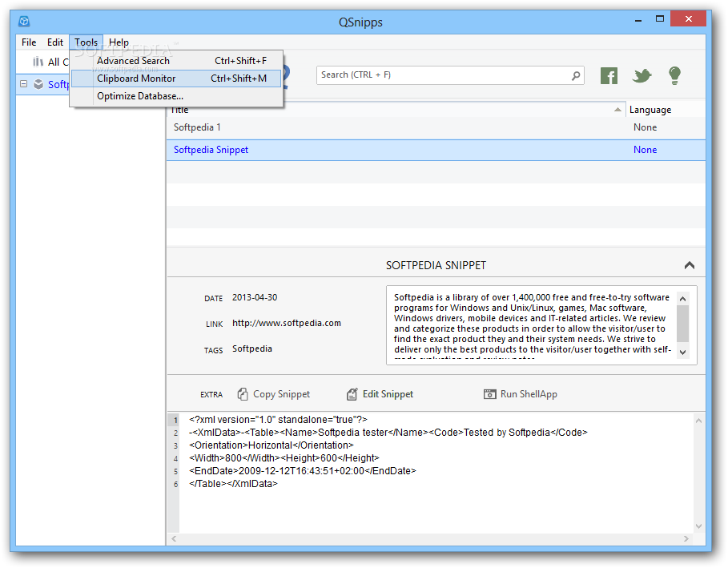Click Run ShellApp button label
The height and width of the screenshot is (568, 728).
(x=529, y=394)
